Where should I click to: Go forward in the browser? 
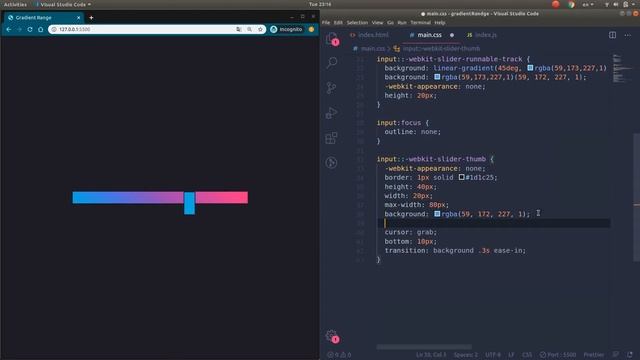pos(19,29)
